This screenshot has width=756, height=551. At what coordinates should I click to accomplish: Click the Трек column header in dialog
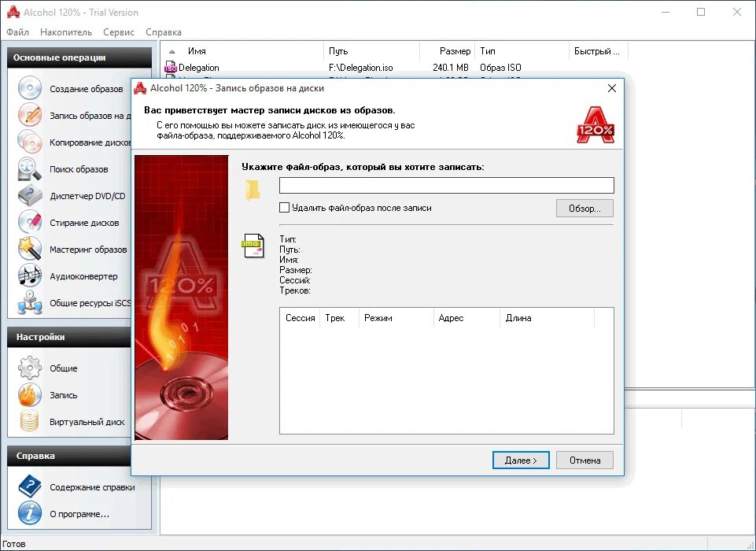[x=339, y=318]
